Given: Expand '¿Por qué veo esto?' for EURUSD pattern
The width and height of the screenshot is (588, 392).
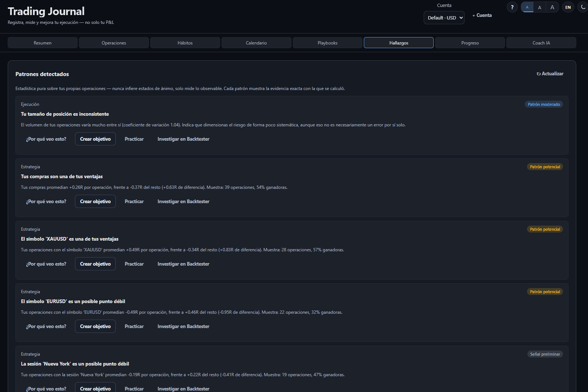Looking at the screenshot, I should [x=46, y=326].
